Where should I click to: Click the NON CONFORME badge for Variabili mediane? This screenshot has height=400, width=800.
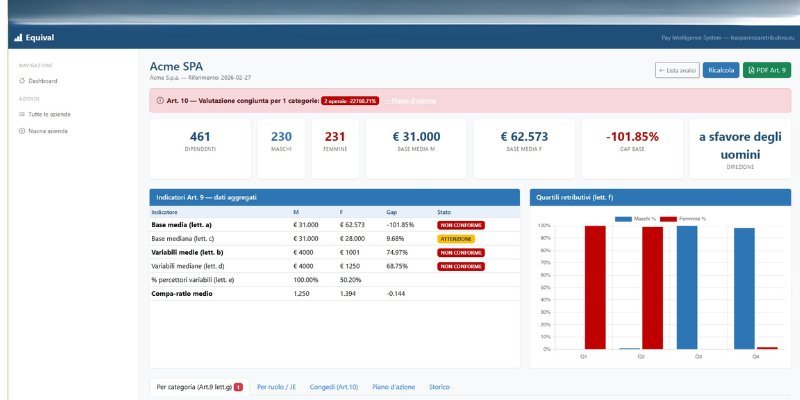click(x=461, y=266)
